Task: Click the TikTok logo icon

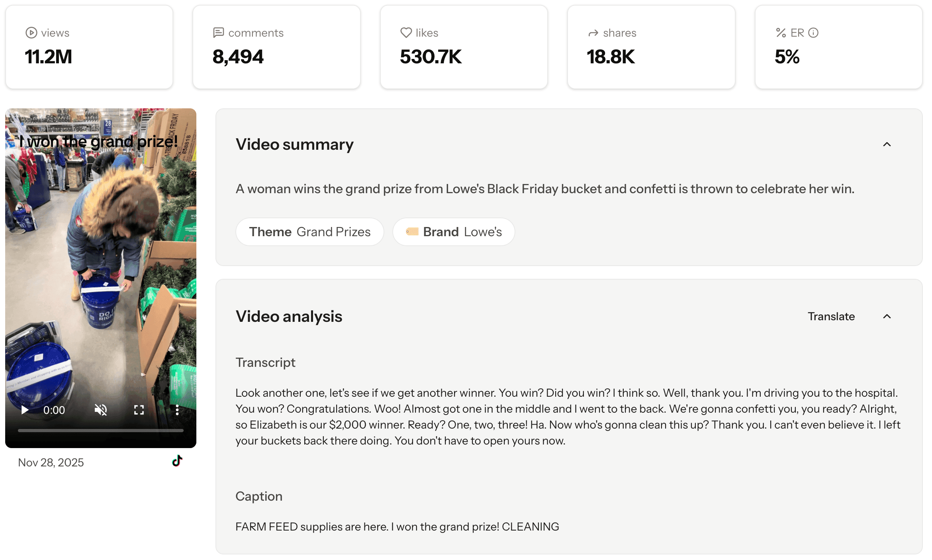Action: (x=177, y=461)
